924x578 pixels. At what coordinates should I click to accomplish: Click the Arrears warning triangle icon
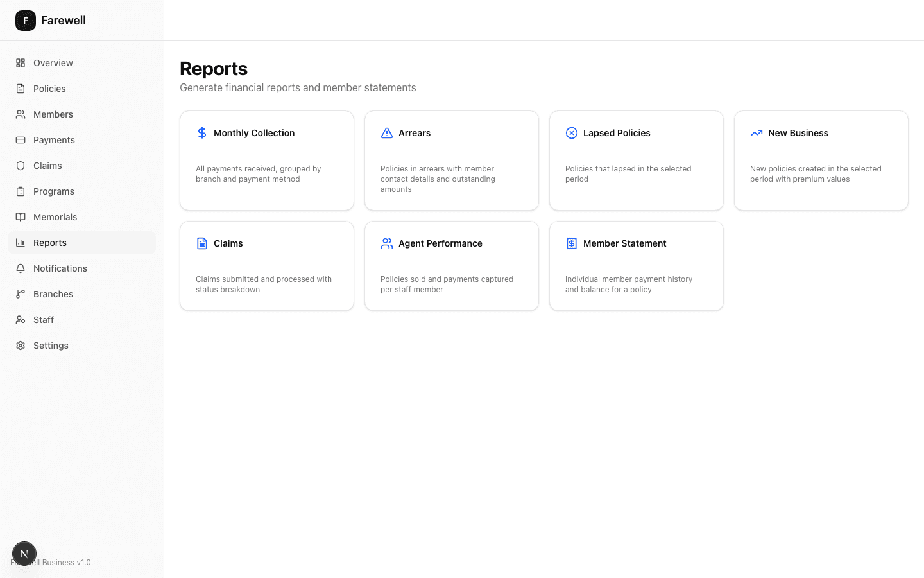386,132
